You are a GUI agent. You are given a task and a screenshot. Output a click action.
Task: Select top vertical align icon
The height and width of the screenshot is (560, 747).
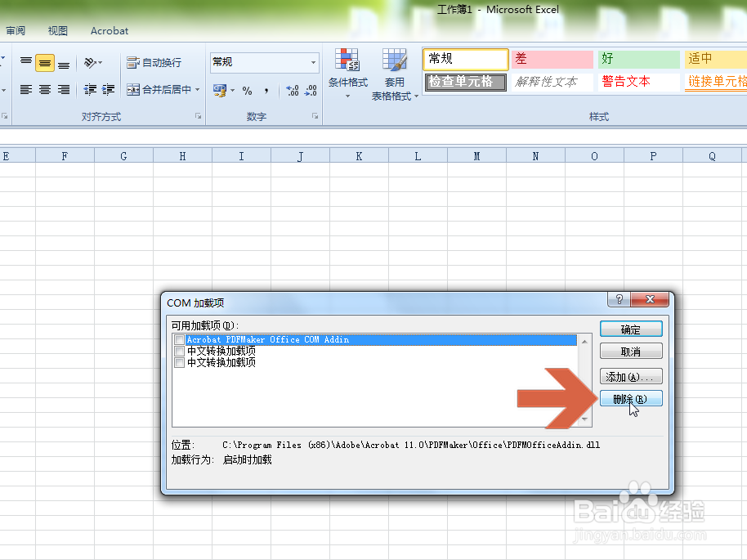pyautogui.click(x=26, y=62)
